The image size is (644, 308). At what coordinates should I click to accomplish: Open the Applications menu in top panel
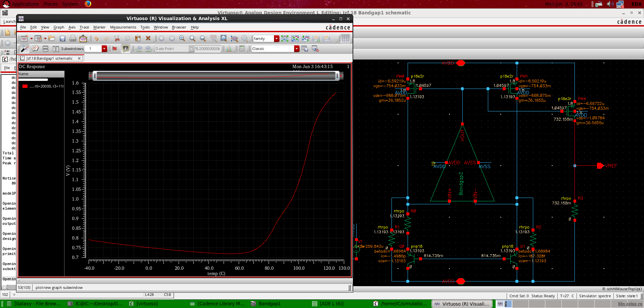pyautogui.click(x=26, y=4)
